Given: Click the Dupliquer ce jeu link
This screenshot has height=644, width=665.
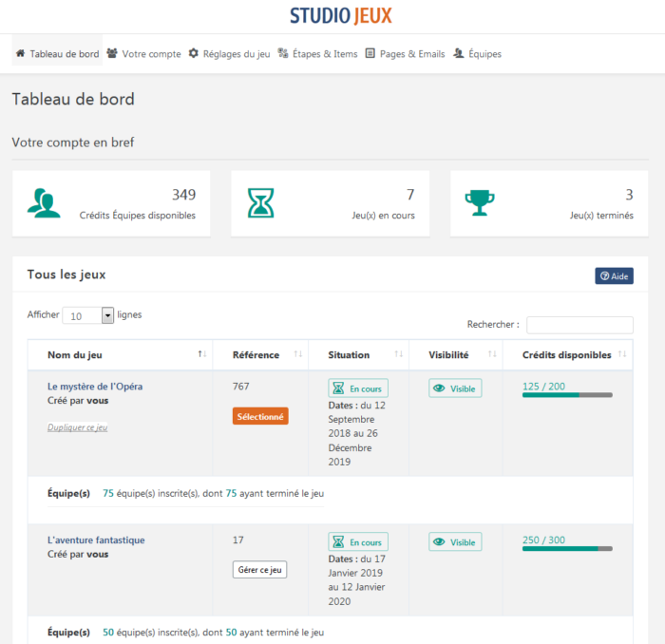Looking at the screenshot, I should [x=77, y=427].
